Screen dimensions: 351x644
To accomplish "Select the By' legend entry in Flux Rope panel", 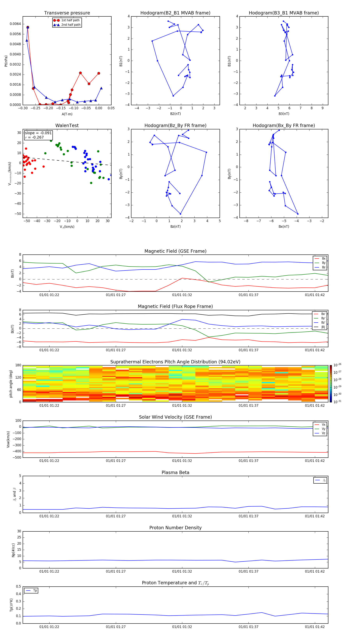I will click(320, 318).
